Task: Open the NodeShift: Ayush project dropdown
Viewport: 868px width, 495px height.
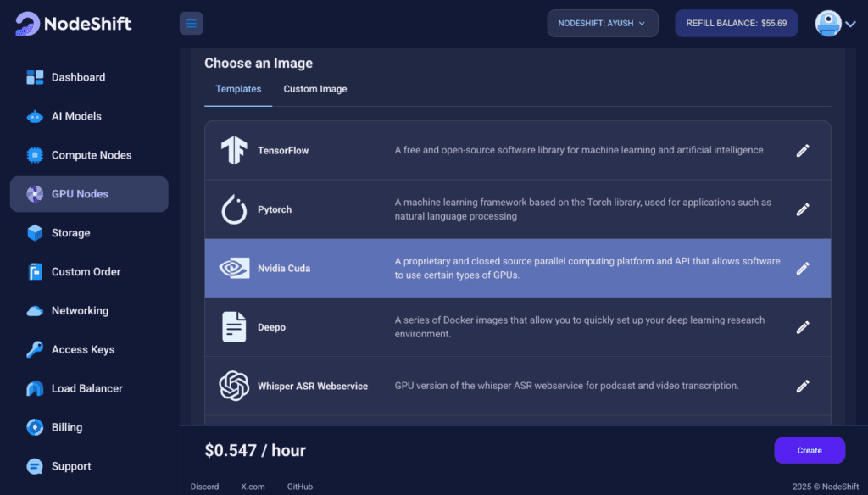Action: click(602, 24)
